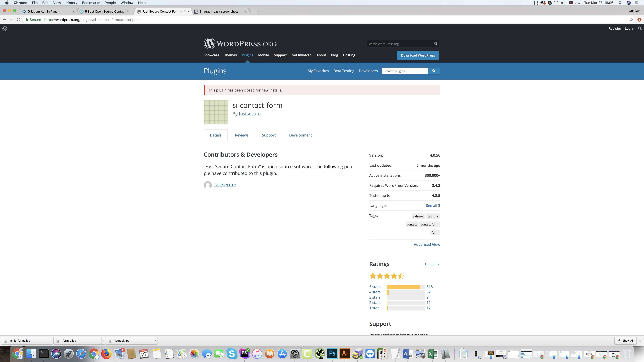
Task: Open the History menu in menu bar
Action: click(71, 3)
